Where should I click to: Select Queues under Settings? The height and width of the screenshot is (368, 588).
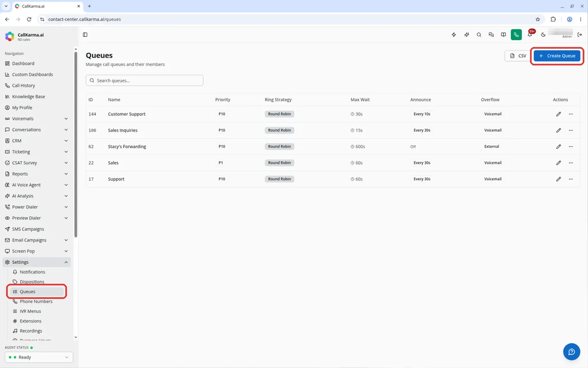[x=37, y=292]
